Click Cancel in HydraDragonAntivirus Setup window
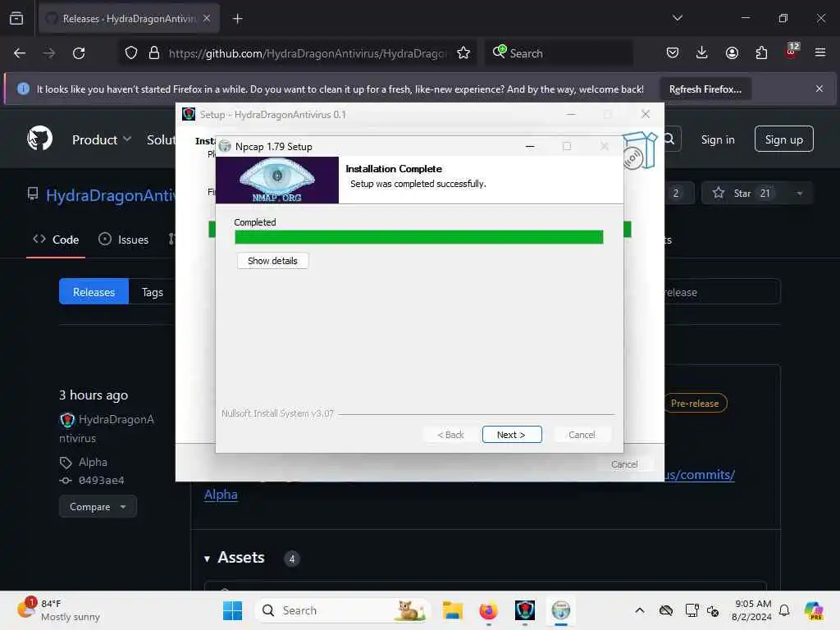This screenshot has width=840, height=630. [x=624, y=464]
